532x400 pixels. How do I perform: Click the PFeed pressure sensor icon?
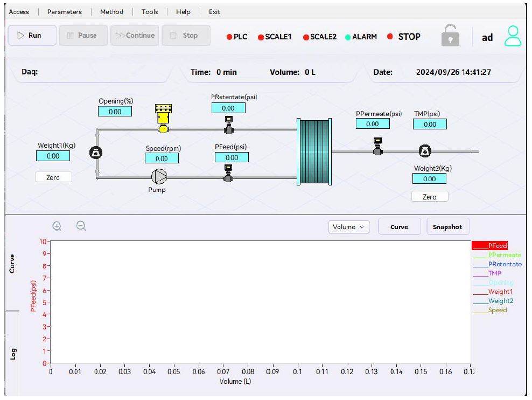[228, 173]
